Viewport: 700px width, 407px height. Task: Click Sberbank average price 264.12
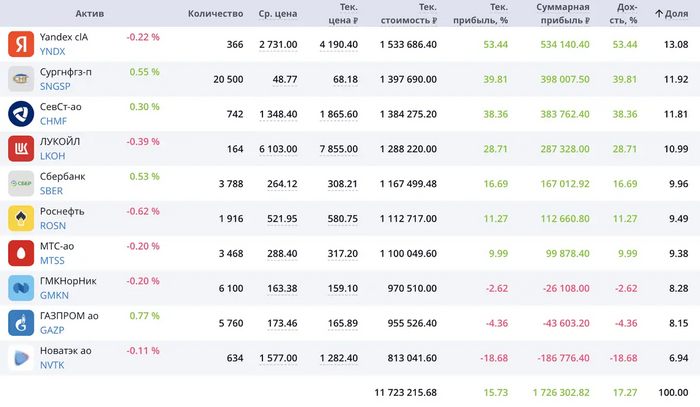pos(278,184)
